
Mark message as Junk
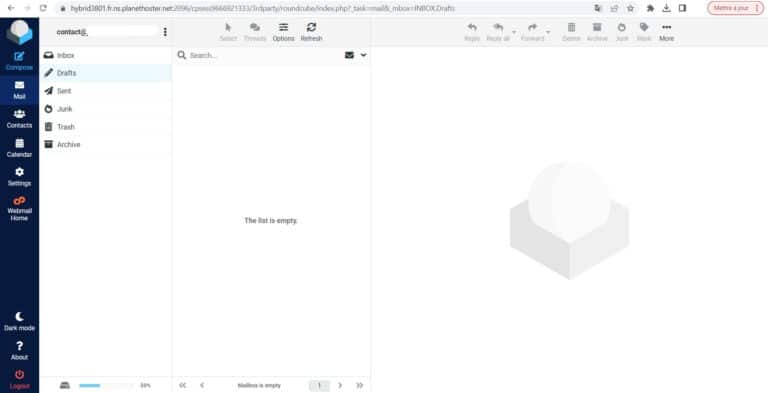[622, 32]
